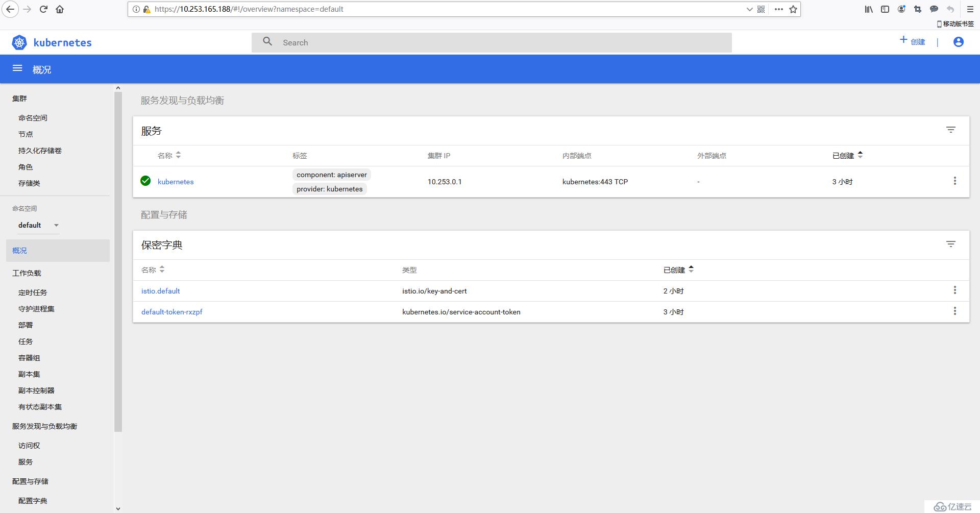The height and width of the screenshot is (513, 980).
Task: Open the user account profile icon
Action: point(959,42)
